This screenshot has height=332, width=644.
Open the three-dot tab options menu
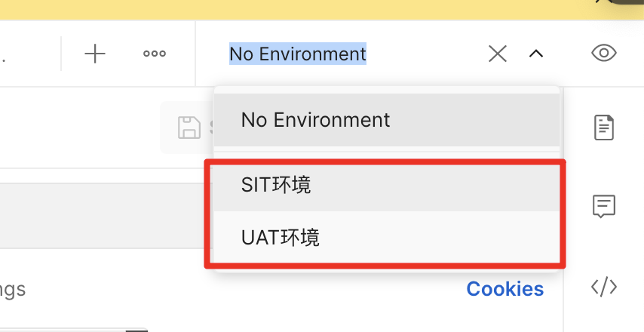tap(155, 54)
